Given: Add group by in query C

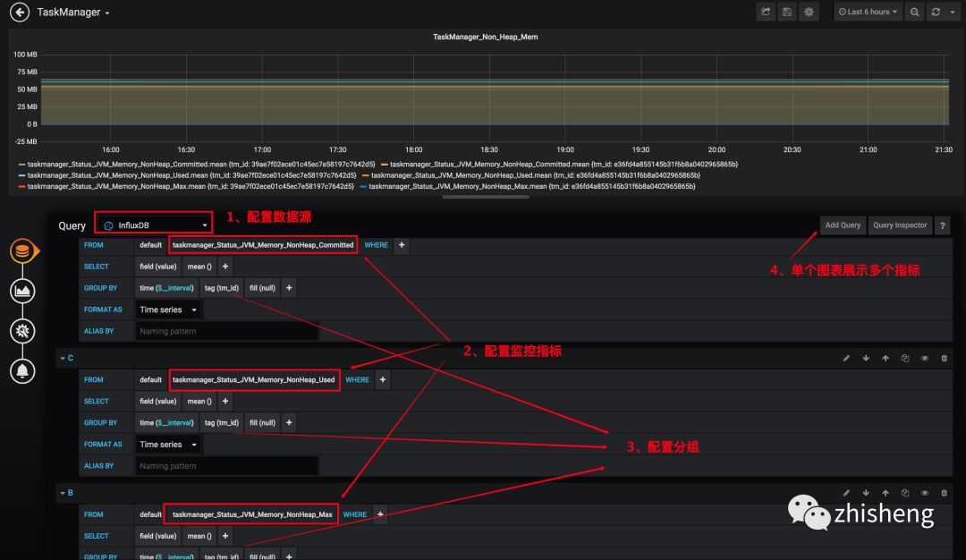Looking at the screenshot, I should [289, 423].
